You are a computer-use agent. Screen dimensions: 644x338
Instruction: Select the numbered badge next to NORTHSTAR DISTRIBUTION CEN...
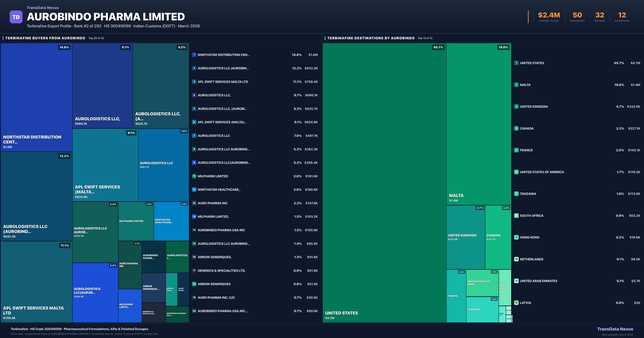(x=194, y=55)
